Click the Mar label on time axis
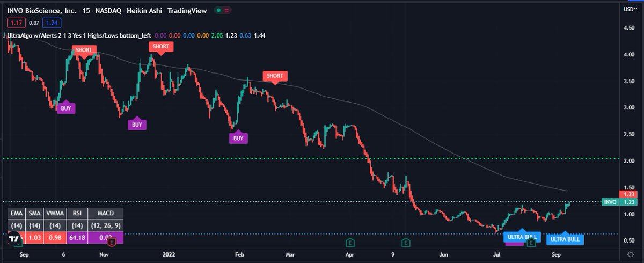 click(x=291, y=256)
